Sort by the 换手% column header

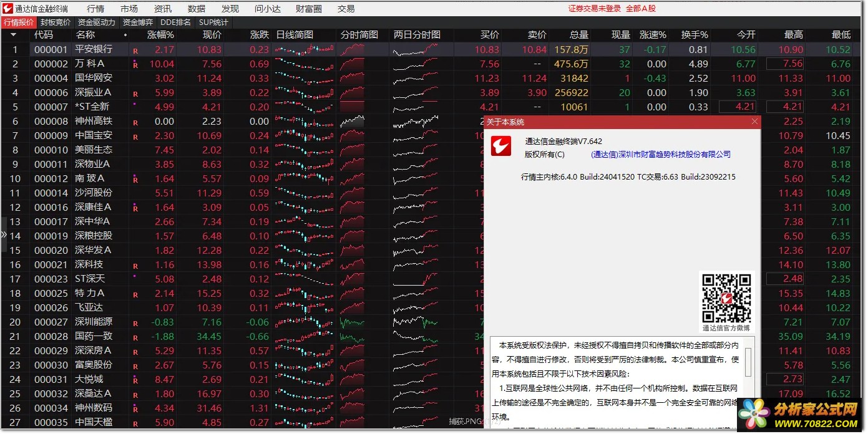pyautogui.click(x=695, y=35)
